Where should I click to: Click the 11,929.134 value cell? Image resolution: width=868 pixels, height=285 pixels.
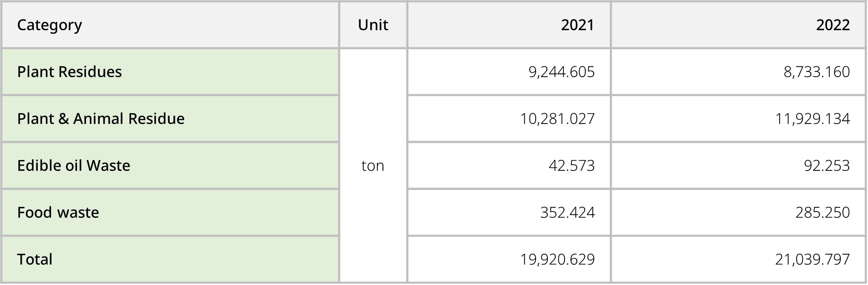pos(812,118)
